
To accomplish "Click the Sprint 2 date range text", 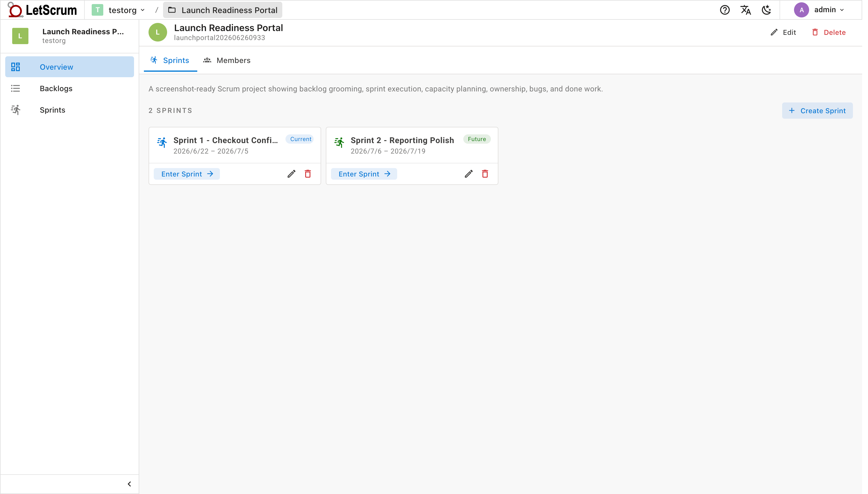I will coord(388,151).
